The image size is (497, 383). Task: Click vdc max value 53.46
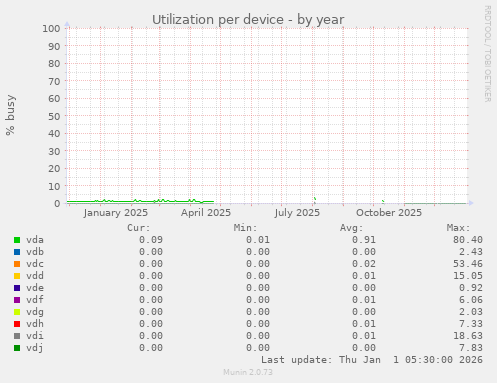click(x=468, y=264)
